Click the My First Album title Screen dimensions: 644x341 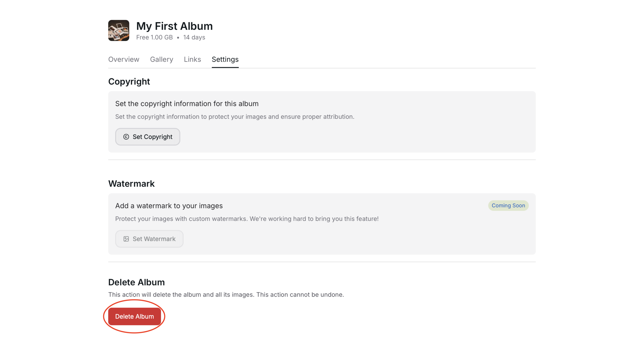coord(174,26)
